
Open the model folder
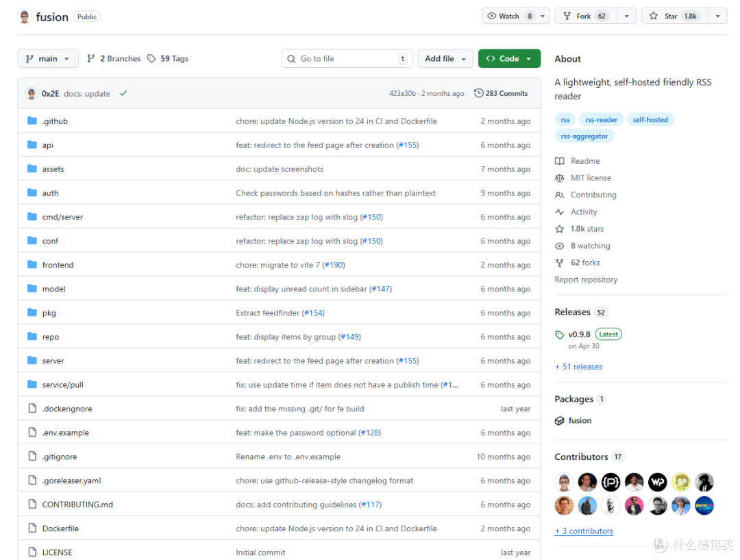[54, 289]
